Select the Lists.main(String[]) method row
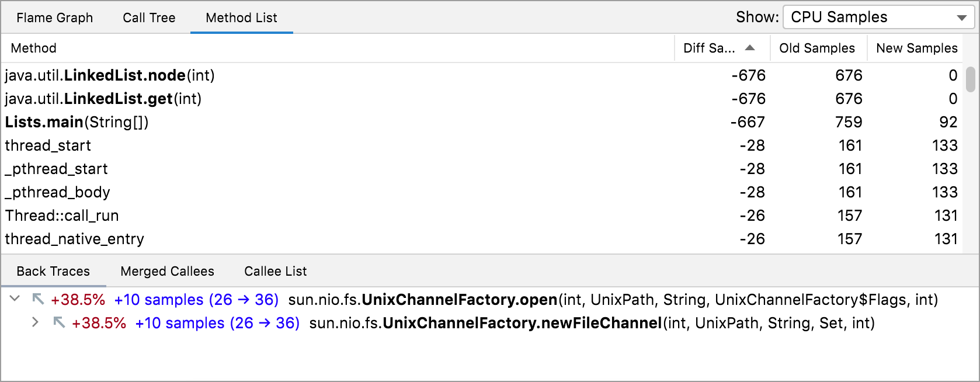The width and height of the screenshot is (980, 382). point(77,122)
